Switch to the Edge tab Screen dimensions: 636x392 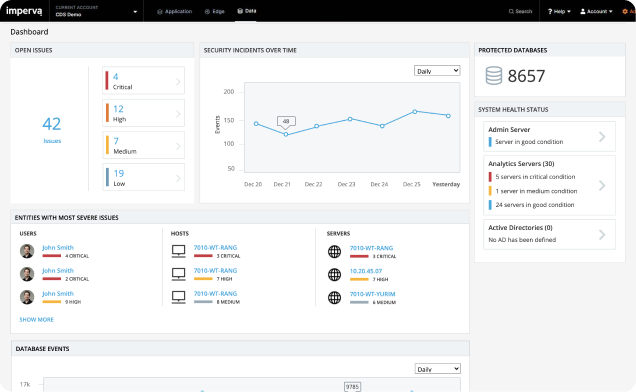pos(215,11)
